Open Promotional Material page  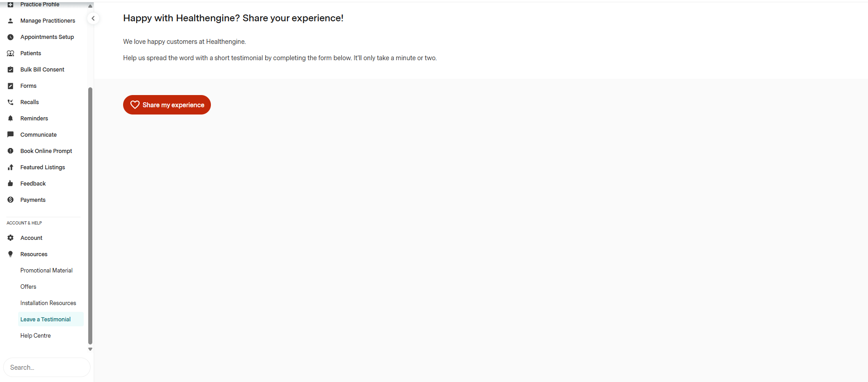pyautogui.click(x=46, y=271)
